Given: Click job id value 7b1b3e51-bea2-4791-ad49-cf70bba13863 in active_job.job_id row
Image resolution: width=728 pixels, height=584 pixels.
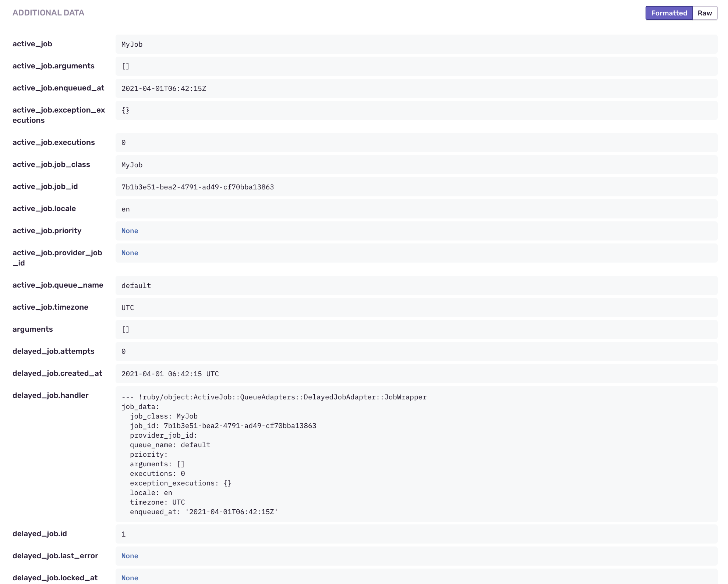Looking at the screenshot, I should click(x=198, y=187).
